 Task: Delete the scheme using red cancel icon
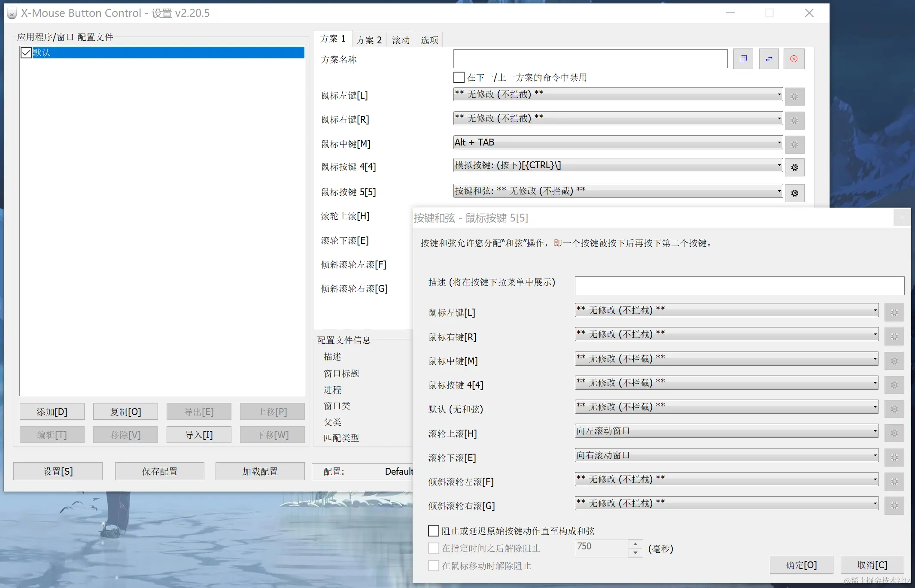(x=794, y=59)
